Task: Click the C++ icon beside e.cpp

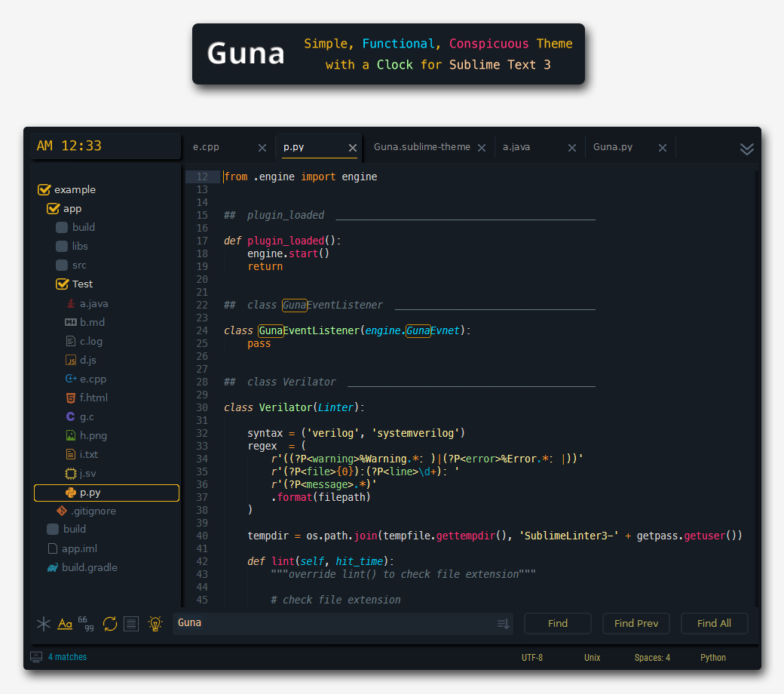Action: coord(71,379)
